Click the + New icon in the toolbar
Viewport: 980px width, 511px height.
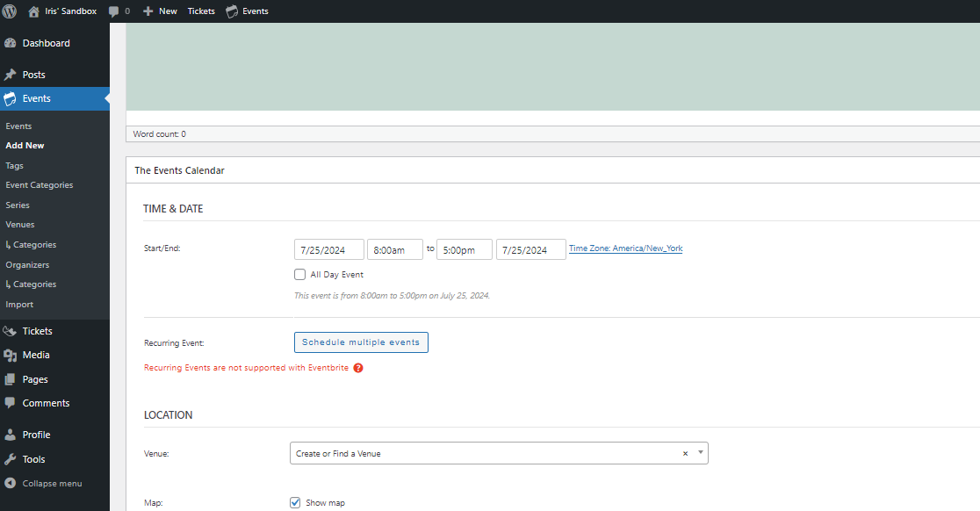(x=146, y=11)
